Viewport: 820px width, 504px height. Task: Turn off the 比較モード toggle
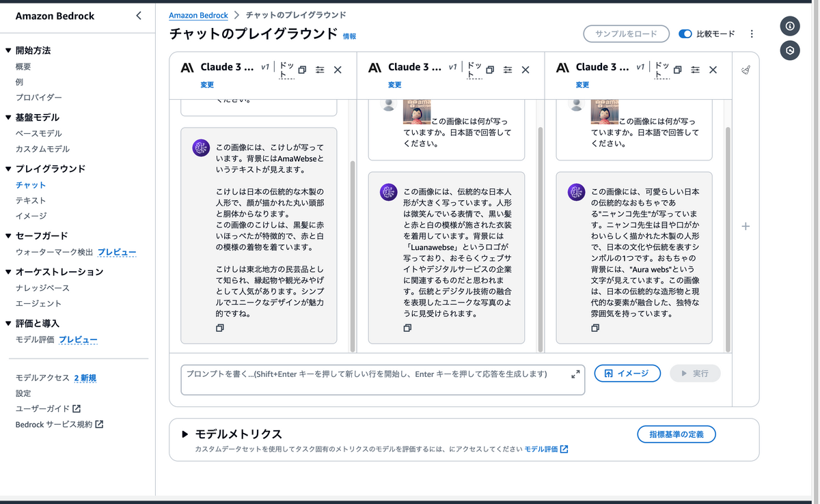coord(685,33)
